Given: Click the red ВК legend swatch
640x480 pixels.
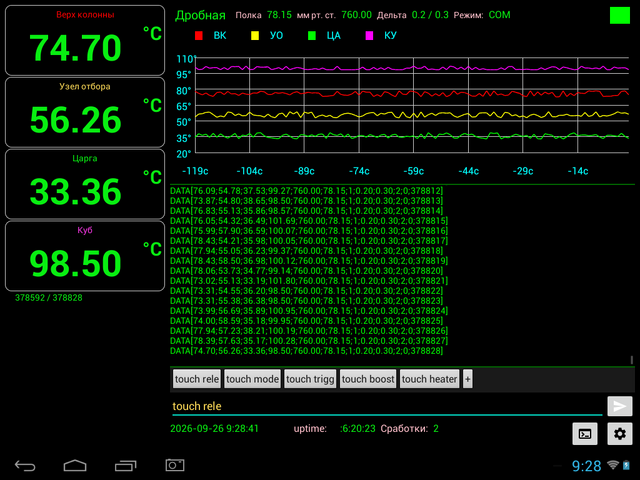Looking at the screenshot, I should click(199, 36).
